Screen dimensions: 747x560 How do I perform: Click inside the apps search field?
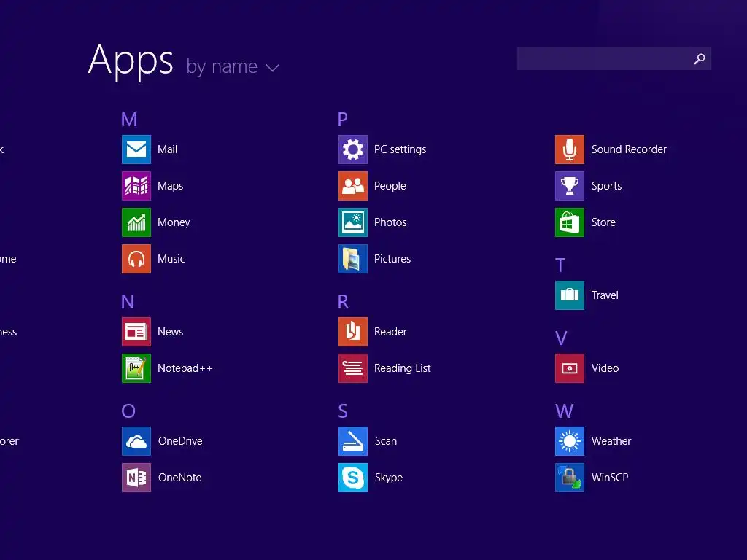click(x=614, y=58)
